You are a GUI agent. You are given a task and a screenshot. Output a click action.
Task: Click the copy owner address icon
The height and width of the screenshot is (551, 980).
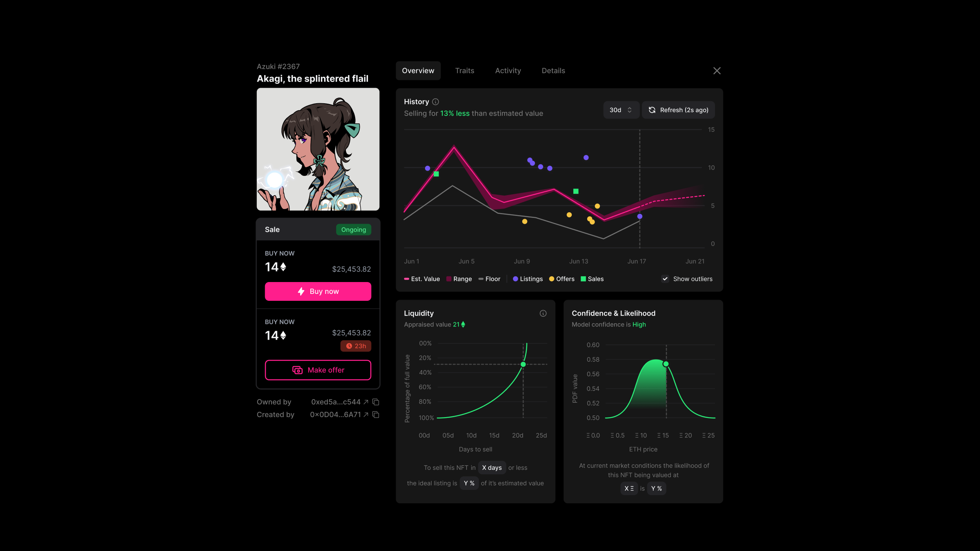coord(375,402)
